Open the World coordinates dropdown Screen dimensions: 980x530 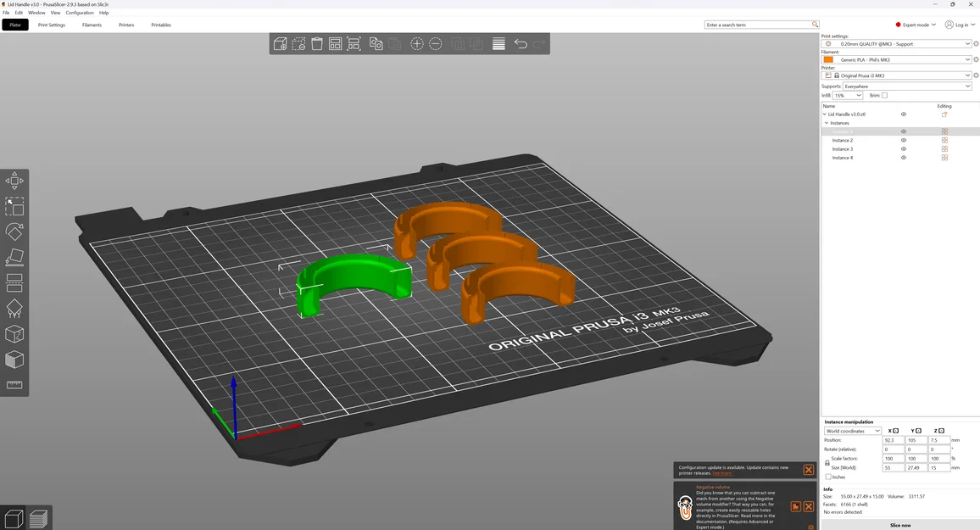[853, 431]
